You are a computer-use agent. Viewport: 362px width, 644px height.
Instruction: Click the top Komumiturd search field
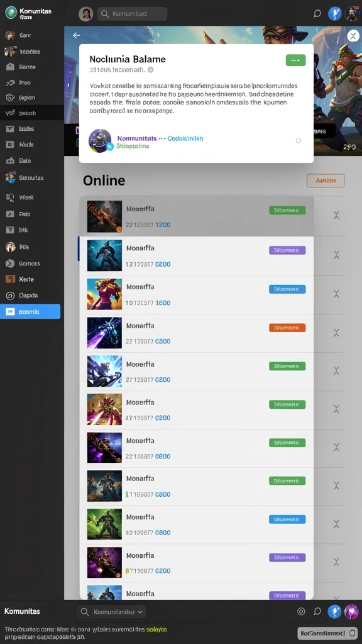click(132, 14)
